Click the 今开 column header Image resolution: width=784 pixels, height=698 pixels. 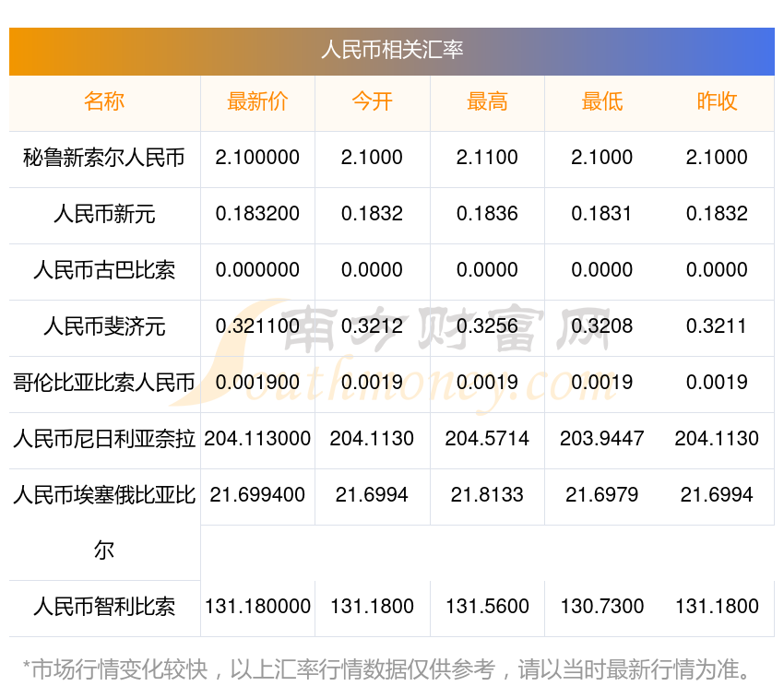(372, 101)
